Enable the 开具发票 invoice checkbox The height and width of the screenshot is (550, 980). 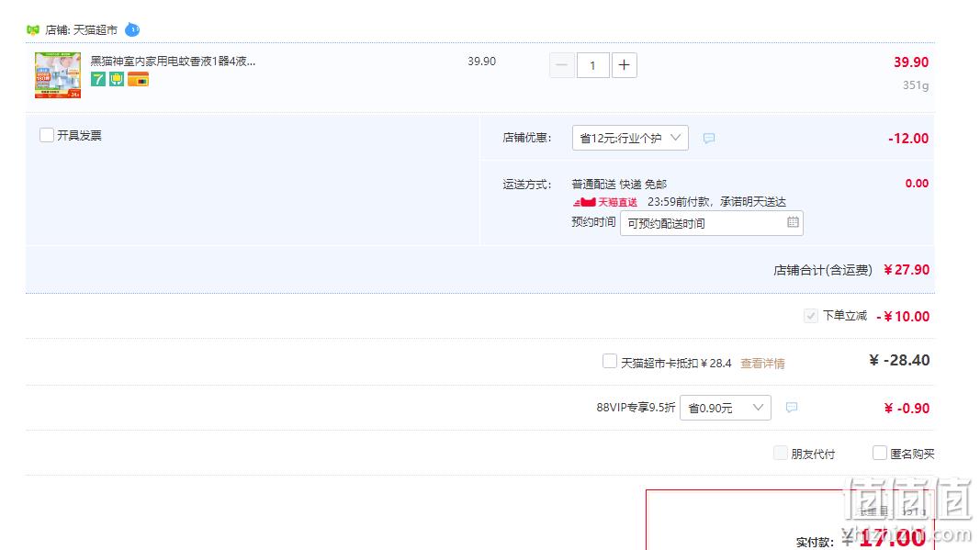[x=47, y=135]
